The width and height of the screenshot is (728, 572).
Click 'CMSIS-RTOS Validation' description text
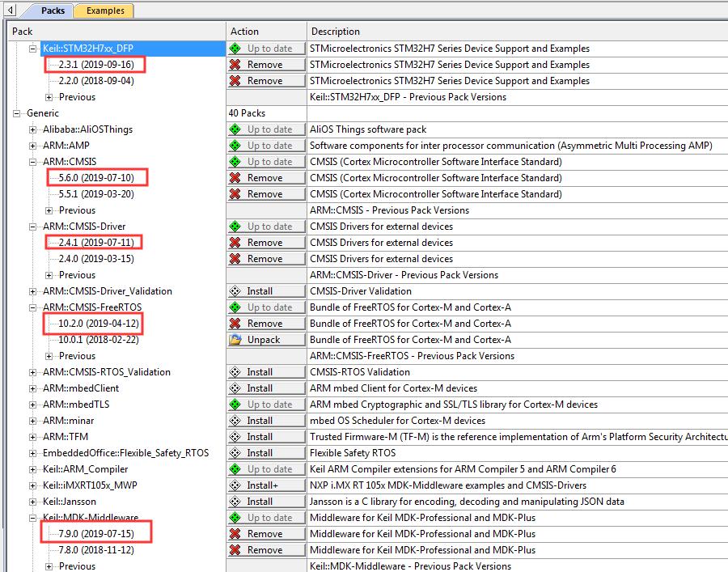pos(360,372)
